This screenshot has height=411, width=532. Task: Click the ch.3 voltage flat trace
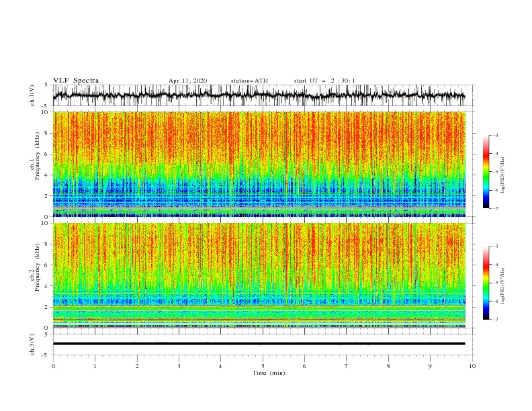pos(259,344)
